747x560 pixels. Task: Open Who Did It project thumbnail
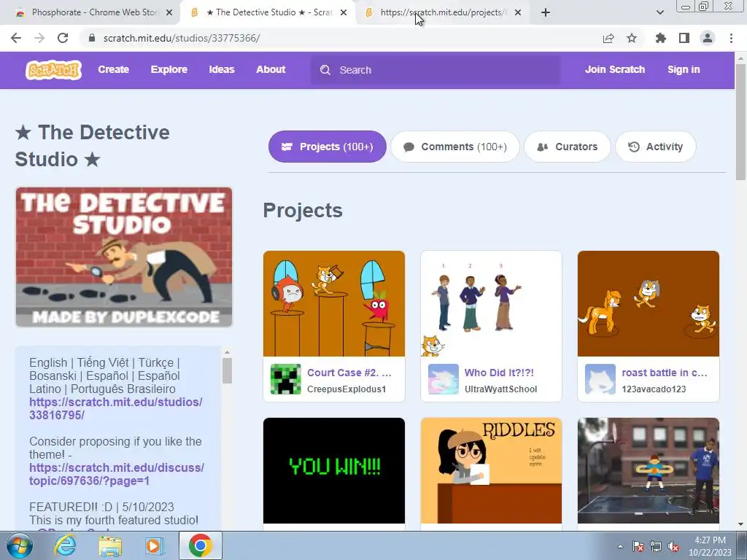coord(491,304)
